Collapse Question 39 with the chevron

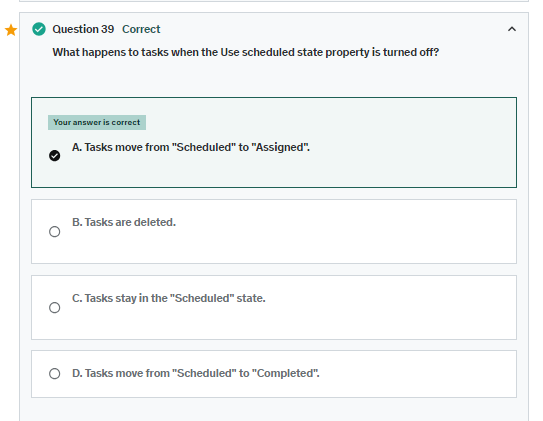click(x=511, y=29)
